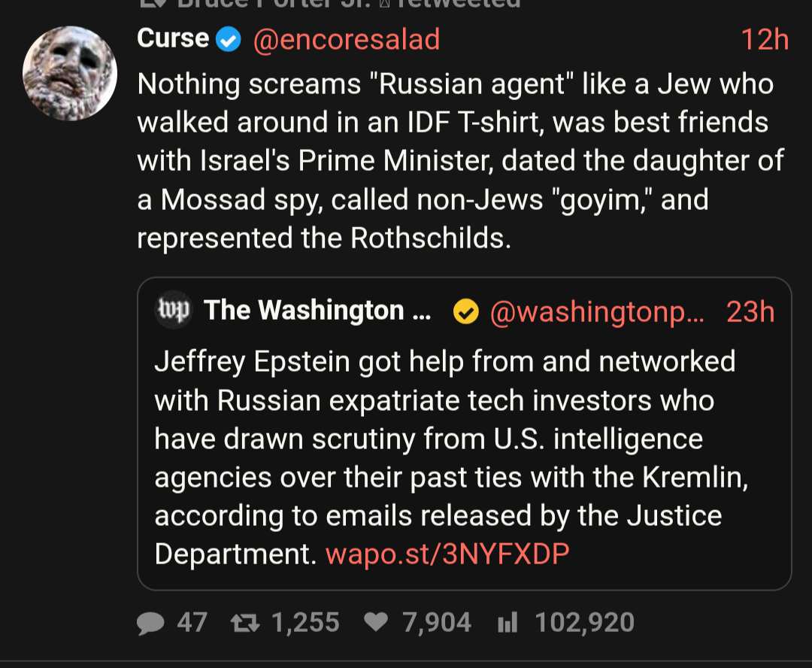Click the 12h timestamp
The height and width of the screenshot is (668, 812).
pyautogui.click(x=764, y=40)
